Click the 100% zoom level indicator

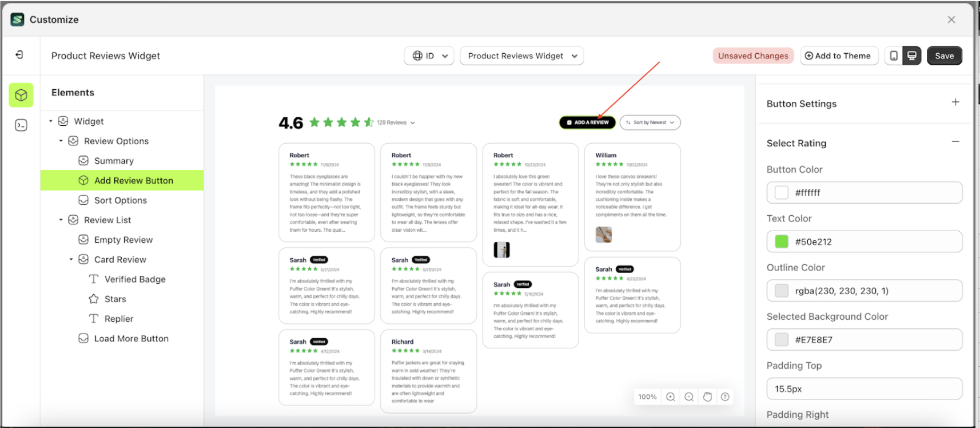[647, 397]
